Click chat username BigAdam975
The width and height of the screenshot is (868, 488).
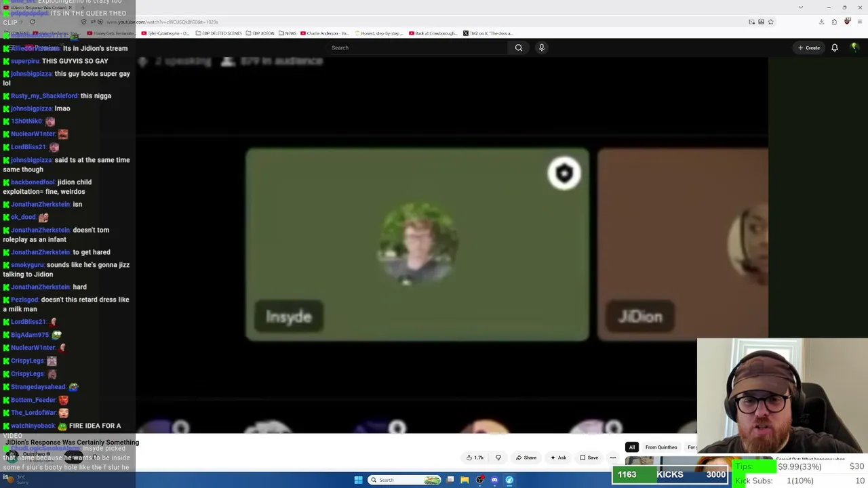30,335
